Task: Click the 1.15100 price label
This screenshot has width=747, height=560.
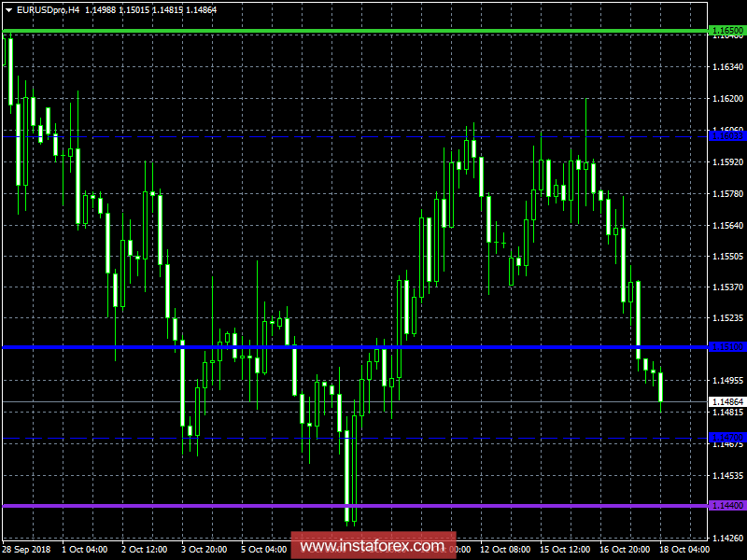Action: pyautogui.click(x=727, y=347)
